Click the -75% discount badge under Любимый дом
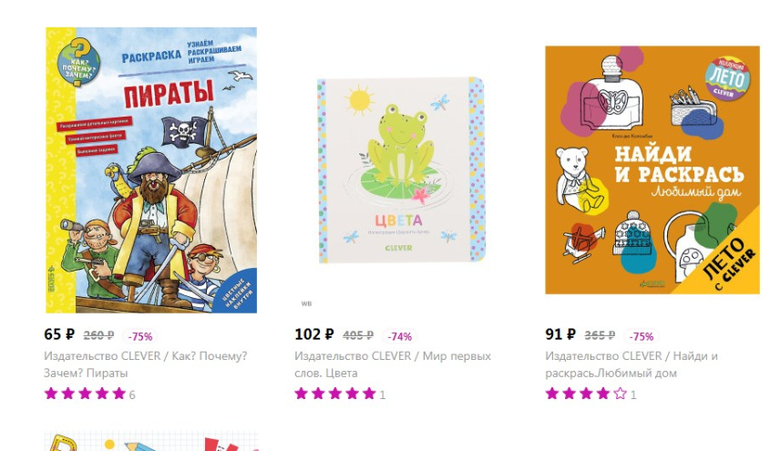 click(x=641, y=337)
